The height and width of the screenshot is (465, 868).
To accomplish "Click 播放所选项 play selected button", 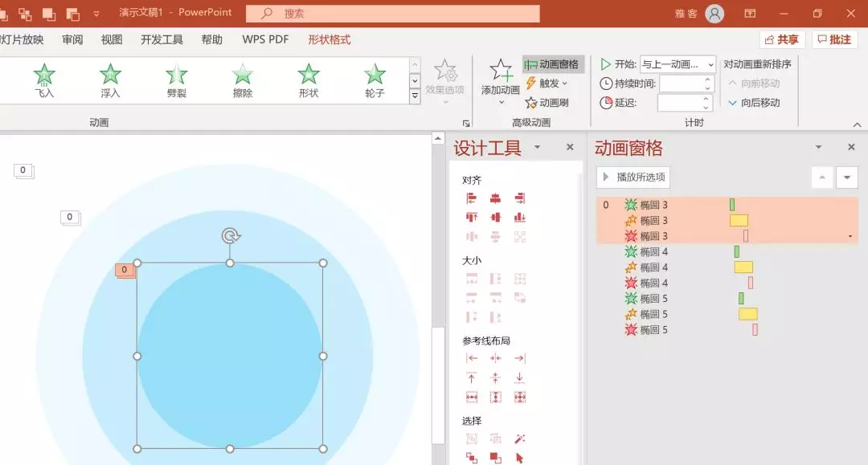I will [x=633, y=177].
